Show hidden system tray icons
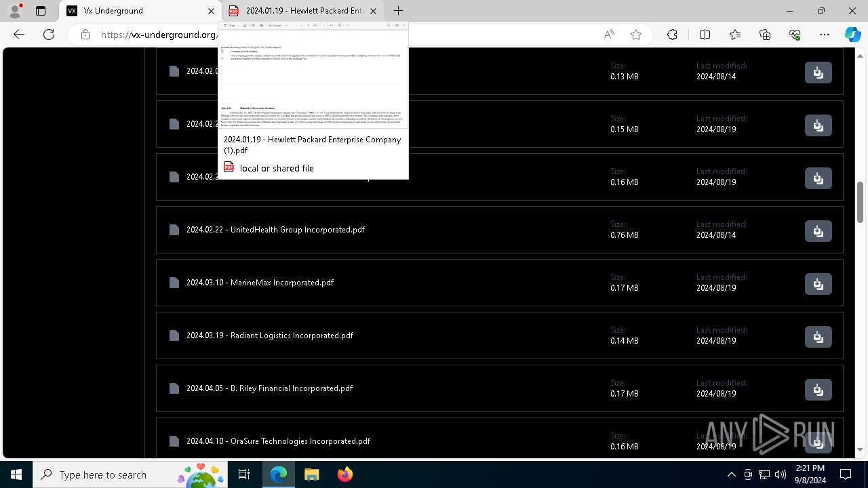This screenshot has height=488, width=868. click(731, 474)
